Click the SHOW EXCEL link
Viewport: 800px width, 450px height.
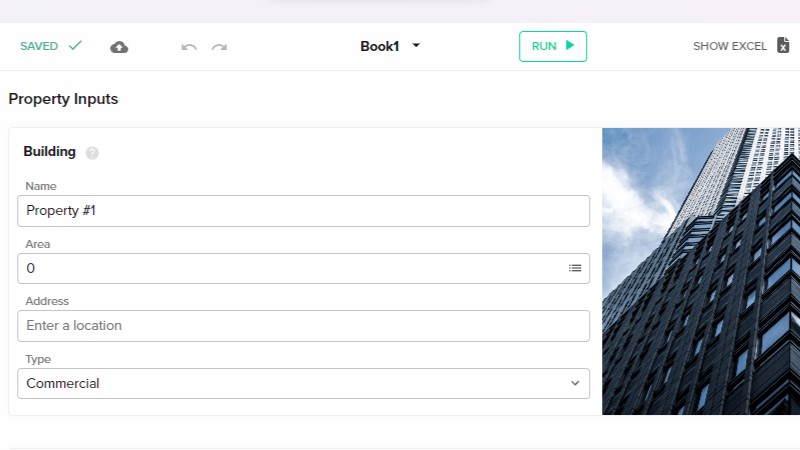pyautogui.click(x=729, y=46)
